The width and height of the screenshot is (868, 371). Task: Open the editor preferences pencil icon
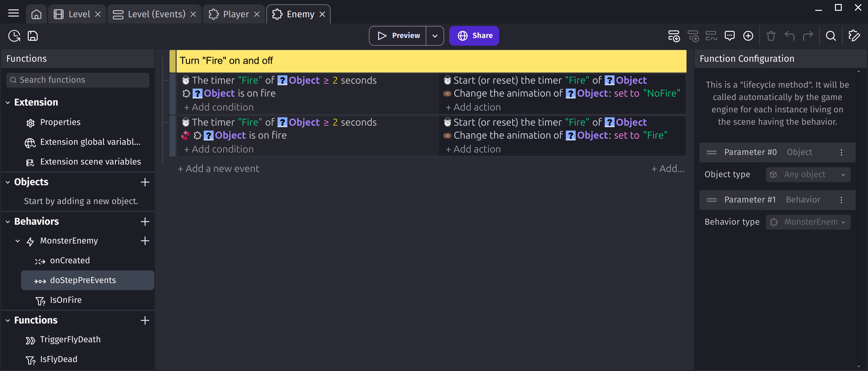point(854,36)
